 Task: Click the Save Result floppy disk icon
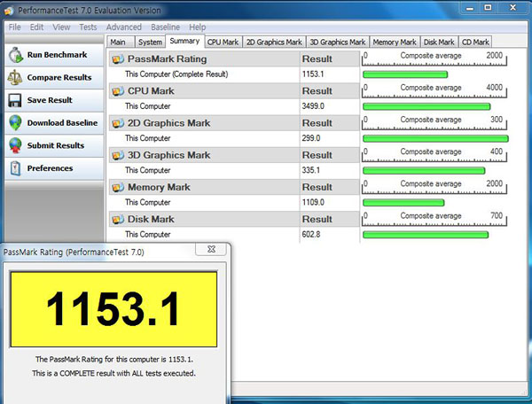tap(14, 100)
